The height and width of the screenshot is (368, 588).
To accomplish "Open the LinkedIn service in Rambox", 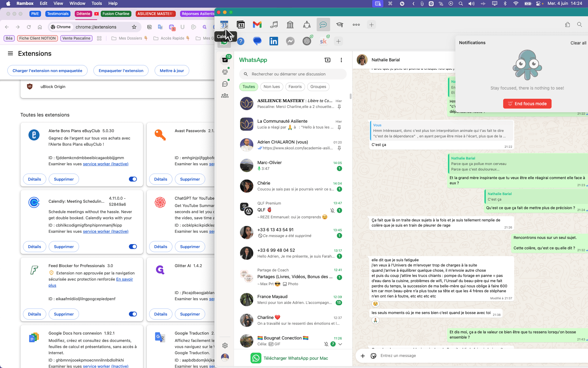I will coord(273,41).
